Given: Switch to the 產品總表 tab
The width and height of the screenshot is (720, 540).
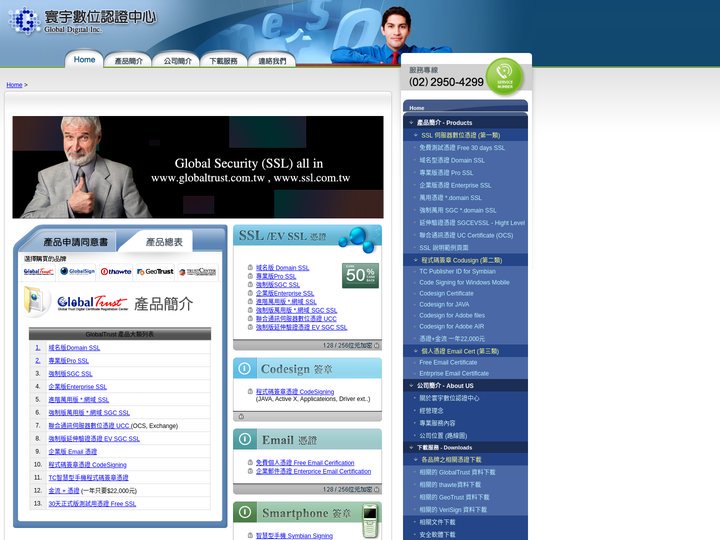Looking at the screenshot, I should 164,242.
